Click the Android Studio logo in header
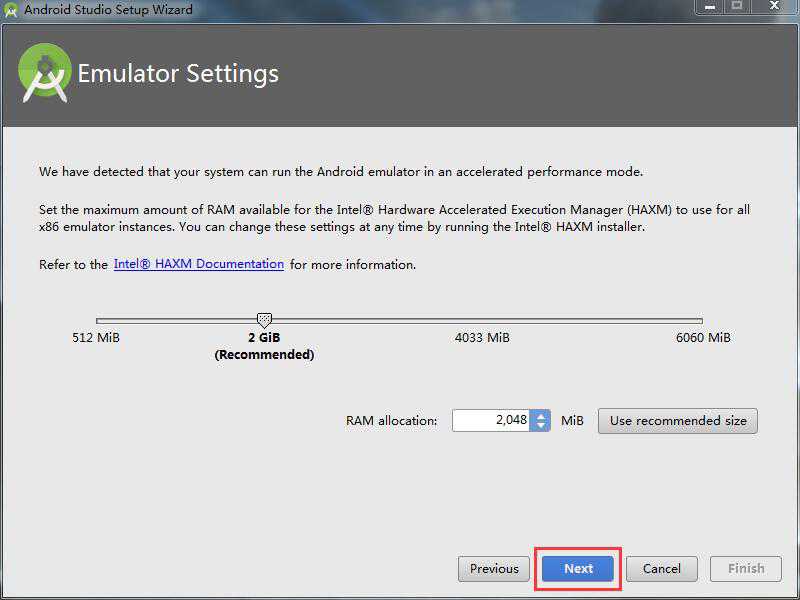 point(45,73)
